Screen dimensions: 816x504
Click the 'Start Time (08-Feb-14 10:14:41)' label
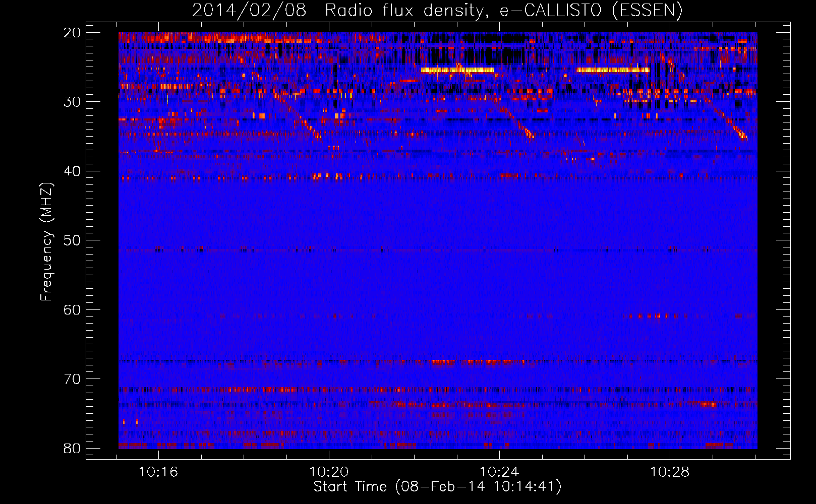pyautogui.click(x=437, y=487)
